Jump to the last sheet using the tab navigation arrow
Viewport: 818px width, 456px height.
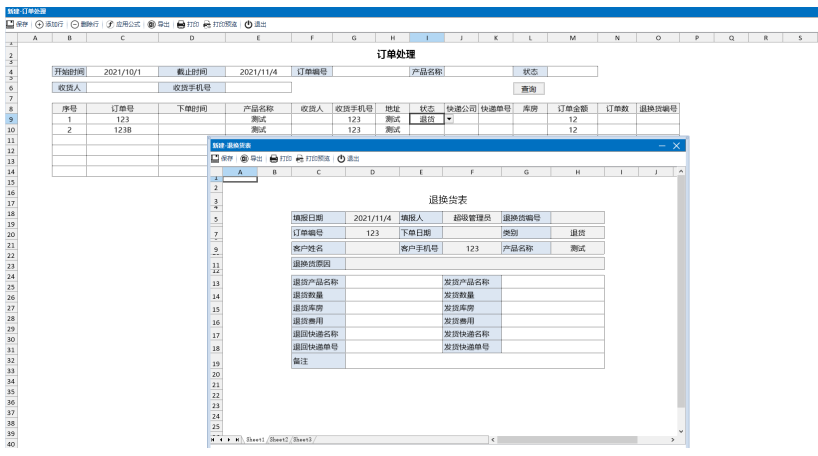[237, 439]
